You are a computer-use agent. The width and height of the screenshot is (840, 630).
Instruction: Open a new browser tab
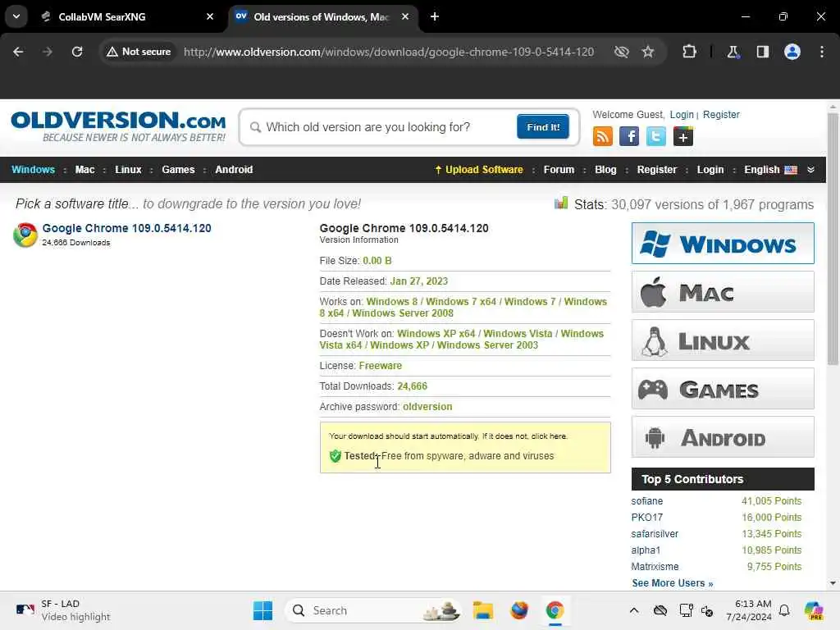click(x=435, y=16)
